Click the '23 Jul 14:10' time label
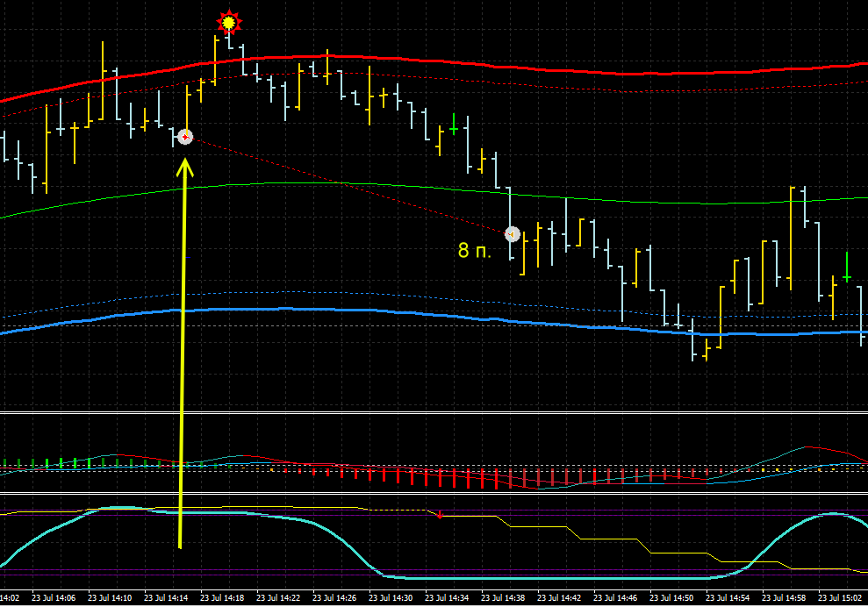 click(x=110, y=597)
